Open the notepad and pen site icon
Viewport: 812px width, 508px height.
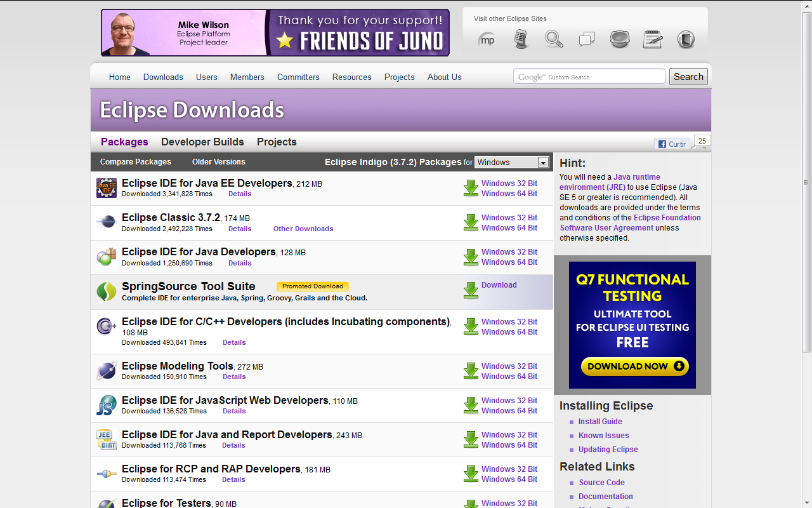click(x=653, y=39)
